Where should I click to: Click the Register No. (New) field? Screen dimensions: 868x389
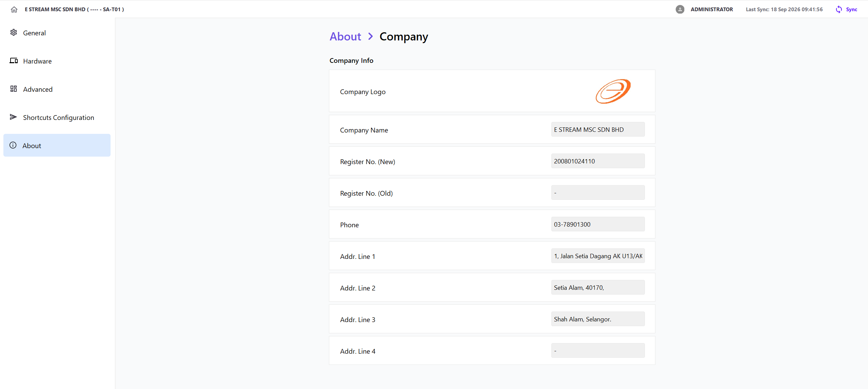pyautogui.click(x=598, y=161)
